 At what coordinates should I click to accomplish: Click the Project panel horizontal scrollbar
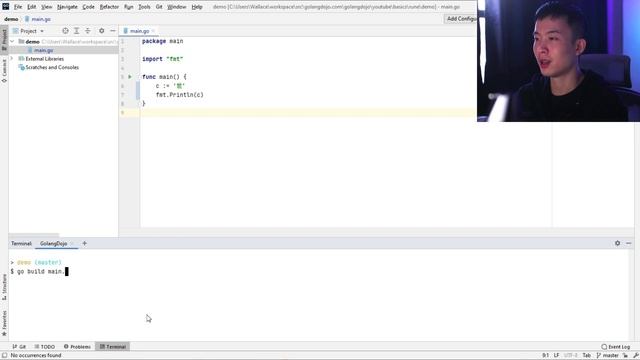click(x=34, y=236)
